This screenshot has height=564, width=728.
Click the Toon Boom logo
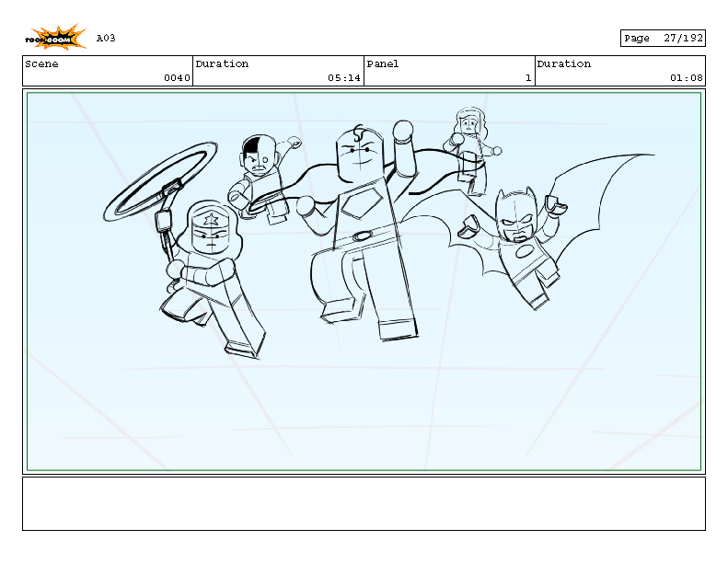55,37
